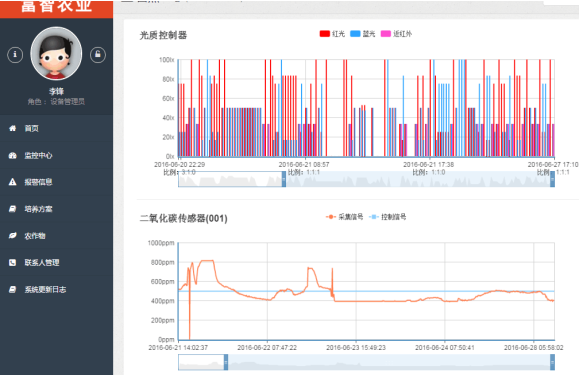This screenshot has height=375, width=580.
Task: Open 联系人管理 in the sidebar
Action: (x=56, y=263)
